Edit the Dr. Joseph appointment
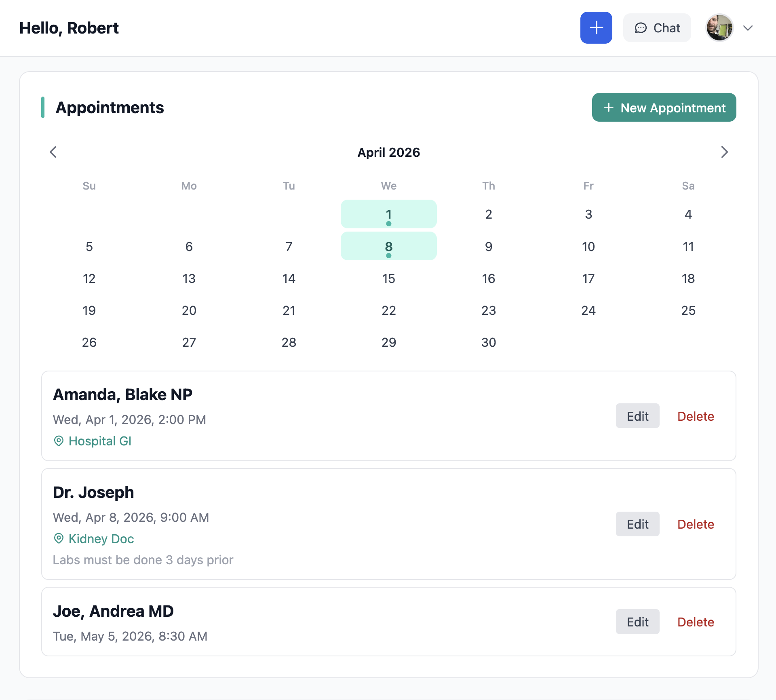Screen dimensions: 776x700 point(637,524)
